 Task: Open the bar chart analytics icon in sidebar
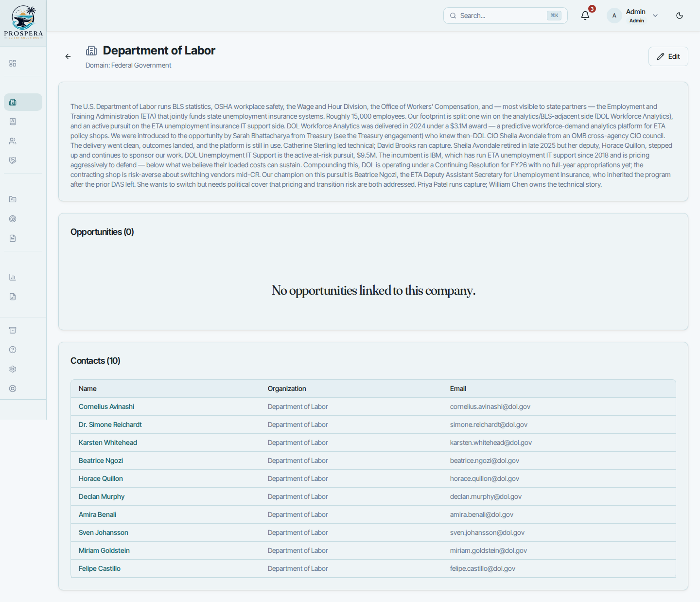point(13,277)
